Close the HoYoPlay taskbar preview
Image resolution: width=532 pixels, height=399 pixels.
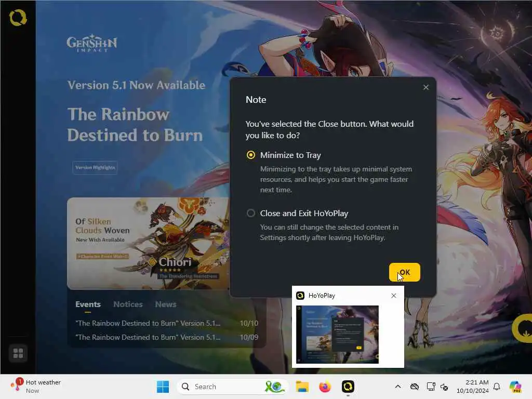point(394,296)
